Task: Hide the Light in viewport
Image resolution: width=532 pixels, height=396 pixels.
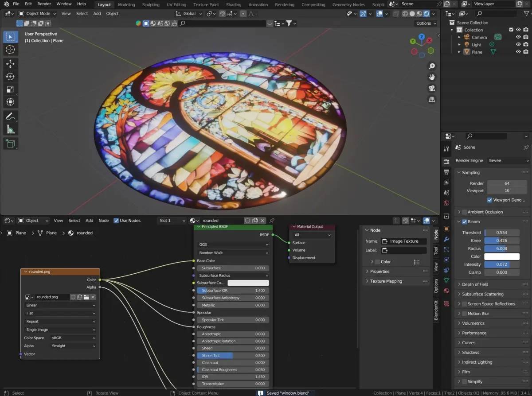Action: point(518,44)
